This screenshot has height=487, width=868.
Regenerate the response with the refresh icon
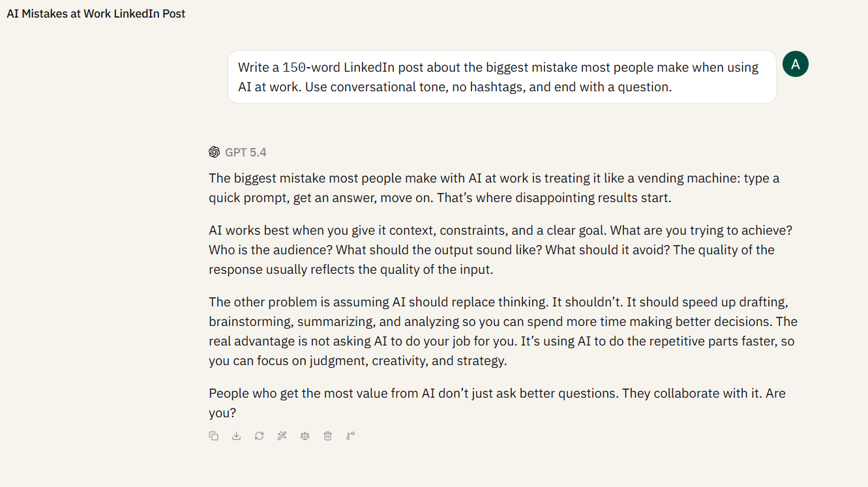tap(259, 436)
